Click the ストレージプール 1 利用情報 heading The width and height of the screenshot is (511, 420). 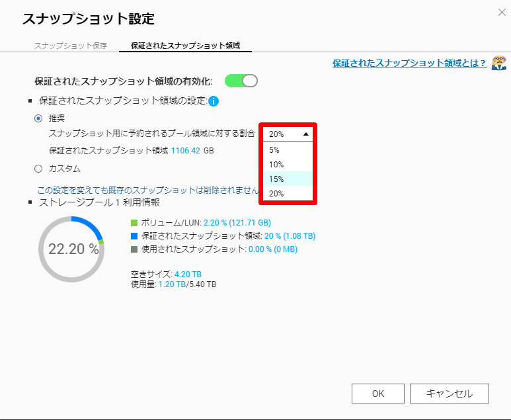click(99, 202)
